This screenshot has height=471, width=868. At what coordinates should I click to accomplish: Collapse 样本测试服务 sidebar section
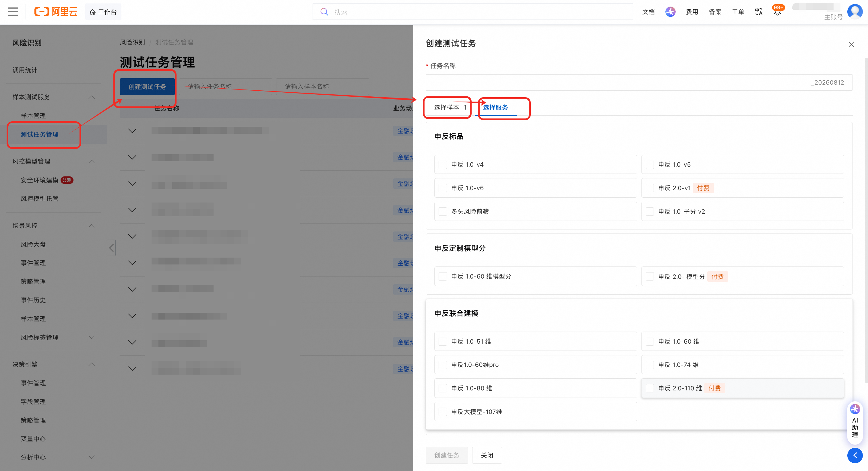[91, 97]
